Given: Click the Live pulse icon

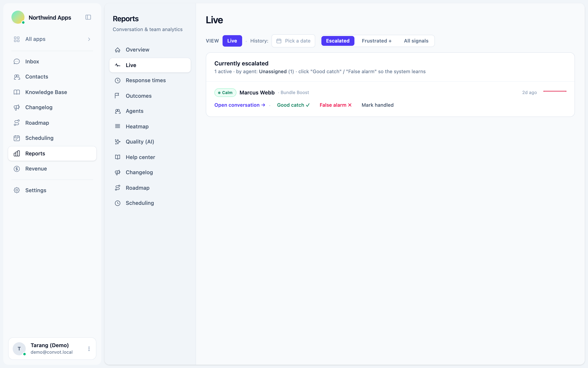Looking at the screenshot, I should pyautogui.click(x=118, y=65).
